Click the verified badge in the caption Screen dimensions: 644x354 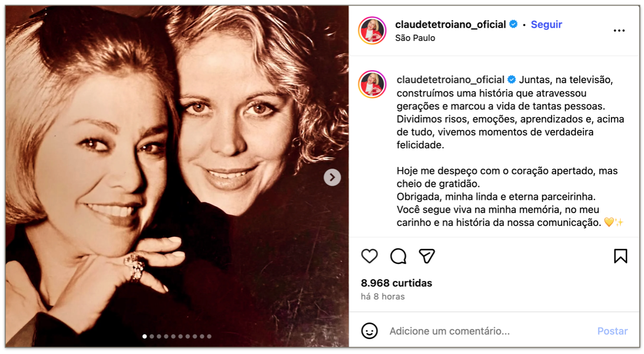[512, 80]
